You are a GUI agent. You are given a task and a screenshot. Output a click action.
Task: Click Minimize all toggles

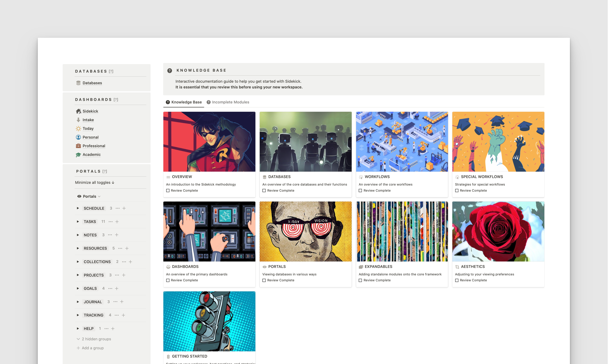click(94, 182)
